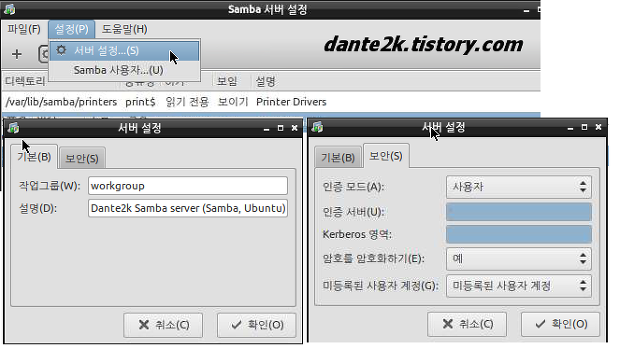The width and height of the screenshot is (620, 363).
Task: Click 취소(C) in left dialog
Action: pos(163,325)
